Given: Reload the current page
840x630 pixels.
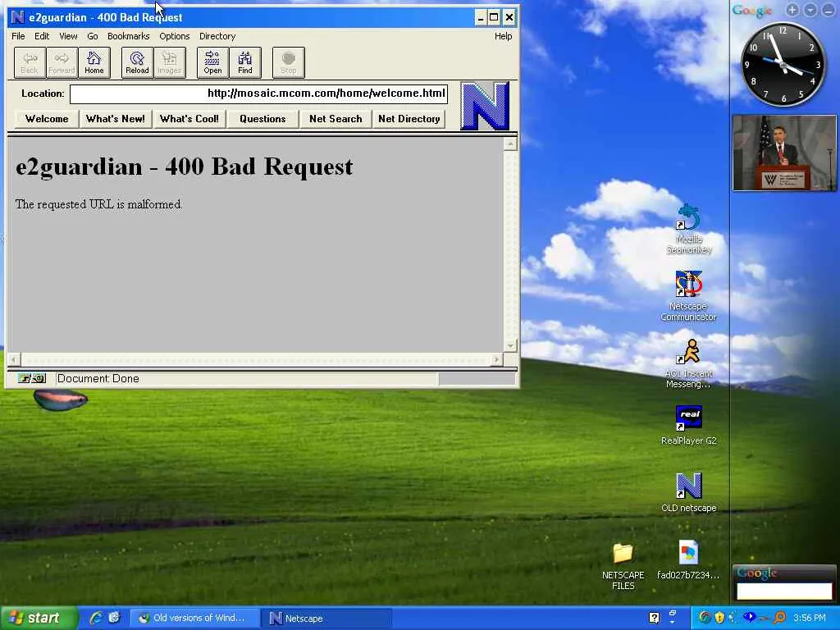Looking at the screenshot, I should pyautogui.click(x=137, y=62).
